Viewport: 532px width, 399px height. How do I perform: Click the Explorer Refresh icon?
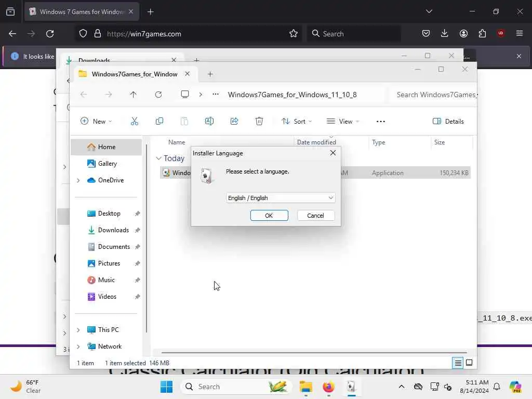click(x=158, y=95)
